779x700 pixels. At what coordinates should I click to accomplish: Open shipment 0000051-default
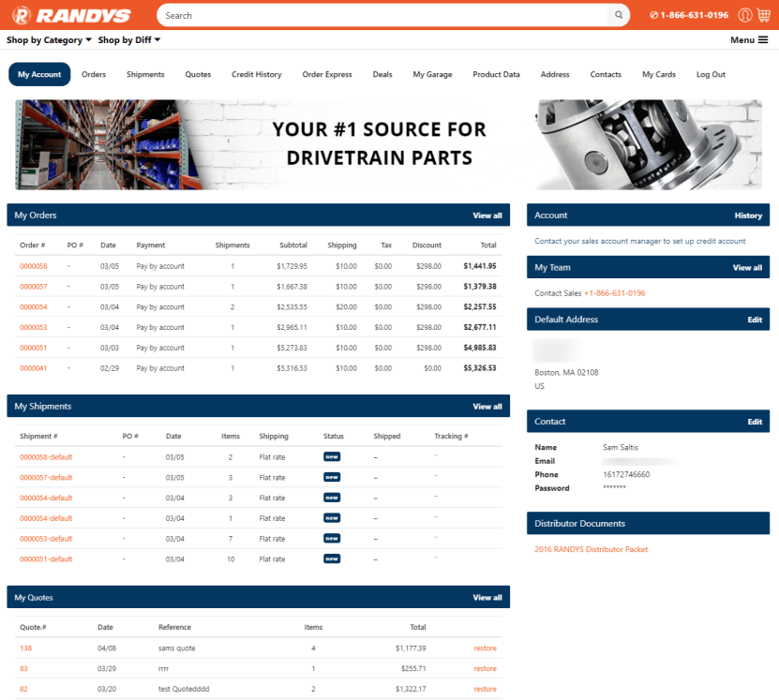click(46, 559)
